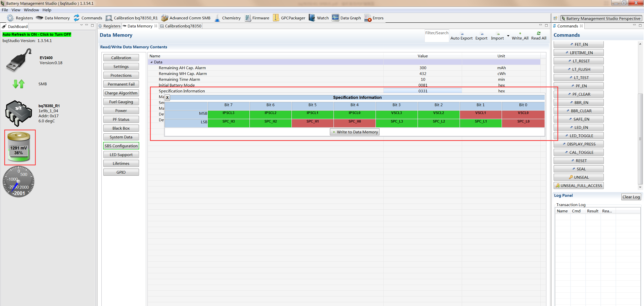Toggle the SPC_H1 bit cell
644x306 pixels.
tap(312, 123)
